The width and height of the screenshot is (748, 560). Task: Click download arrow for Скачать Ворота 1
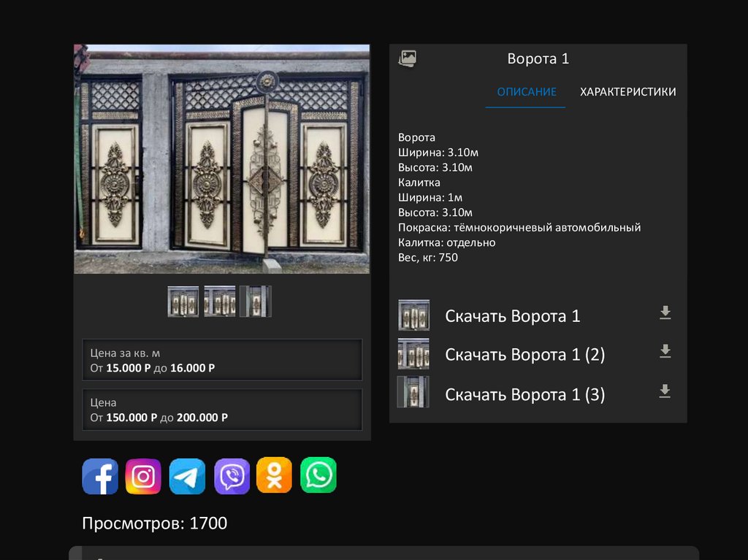pos(665,313)
